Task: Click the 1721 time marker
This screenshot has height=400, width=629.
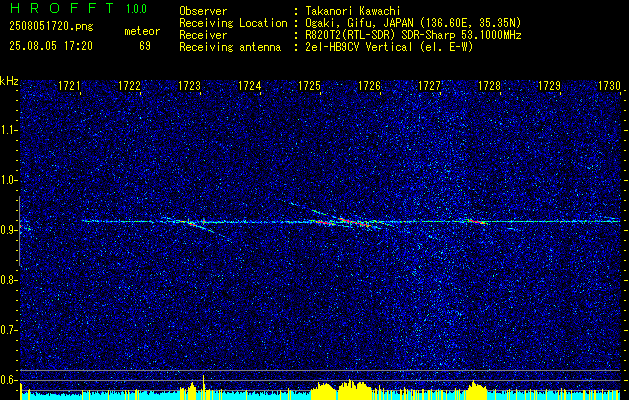Action: [69, 85]
